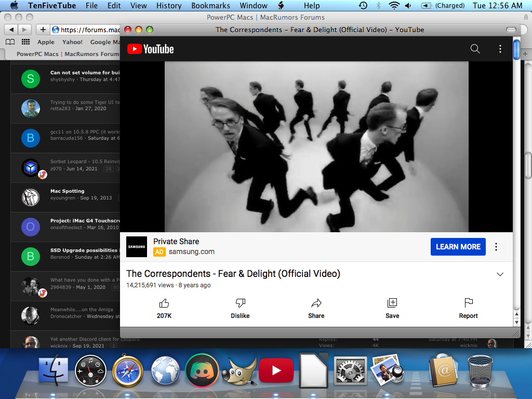Open the Bookmarks menu
This screenshot has height=399, width=532.
(210, 5)
